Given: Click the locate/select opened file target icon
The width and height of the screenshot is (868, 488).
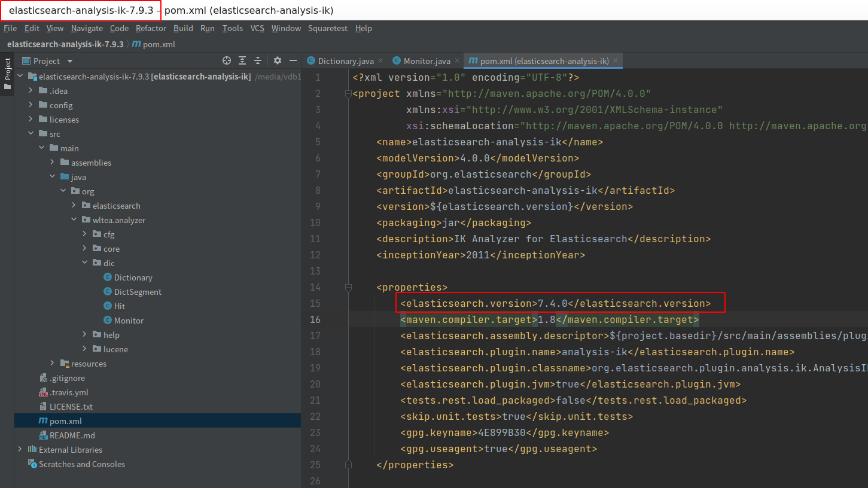Looking at the screenshot, I should pyautogui.click(x=227, y=60).
